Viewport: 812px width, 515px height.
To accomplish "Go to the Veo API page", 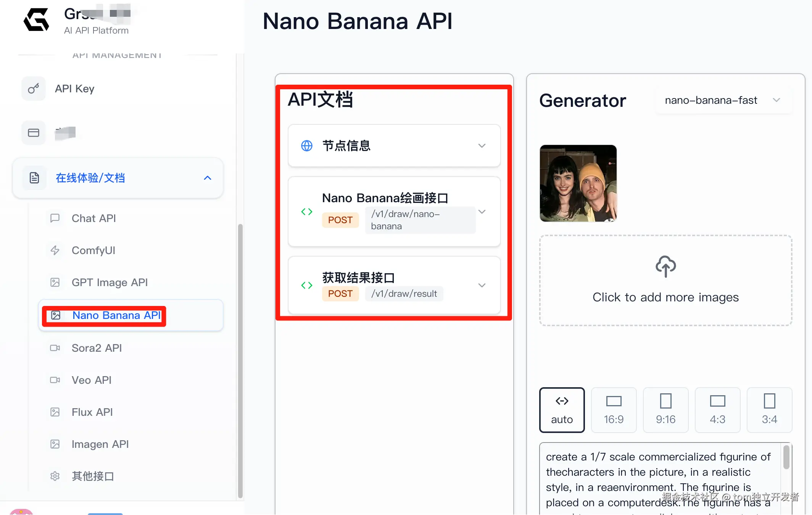I will (92, 380).
